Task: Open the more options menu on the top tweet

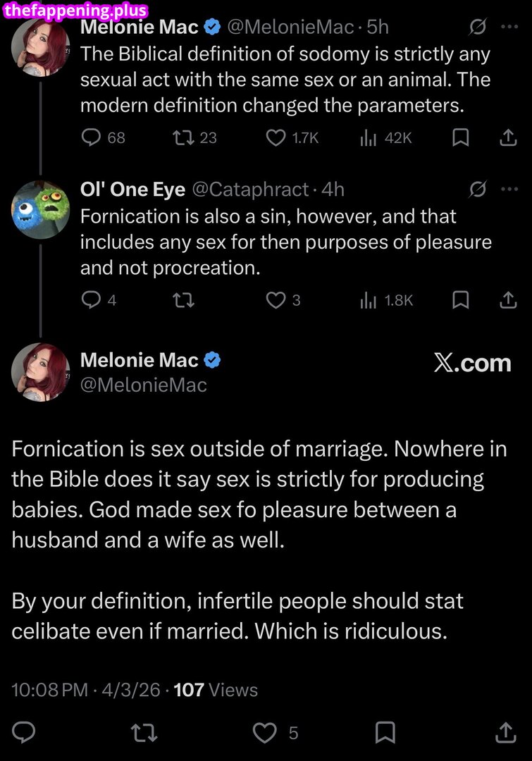Action: click(x=509, y=27)
